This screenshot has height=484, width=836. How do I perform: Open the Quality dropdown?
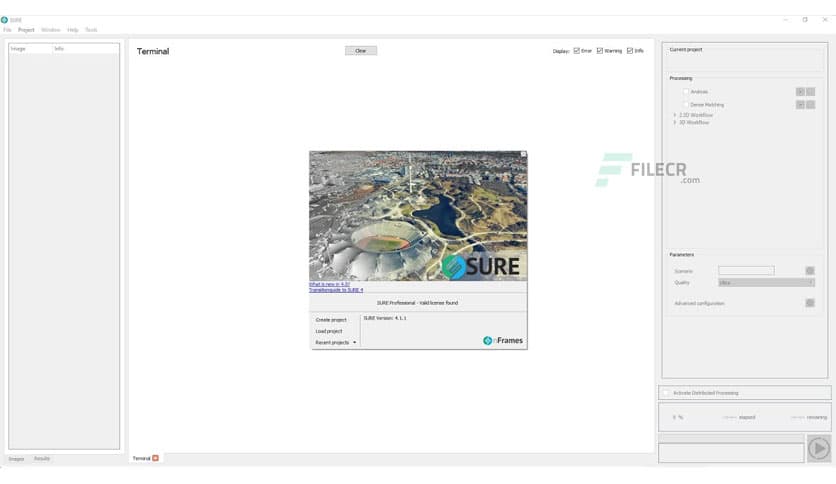pos(766,283)
